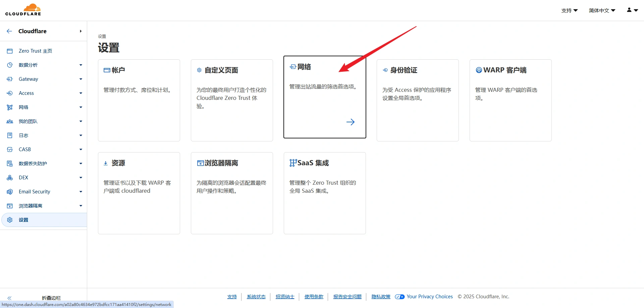Select Gateway in the sidebar menu
This screenshot has height=308, width=644.
pyautogui.click(x=29, y=79)
